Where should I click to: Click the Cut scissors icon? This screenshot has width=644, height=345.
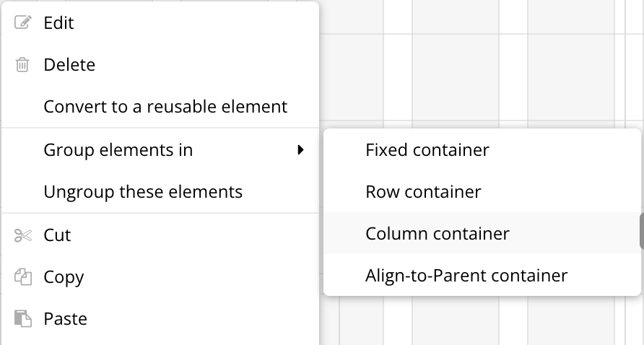[22, 235]
